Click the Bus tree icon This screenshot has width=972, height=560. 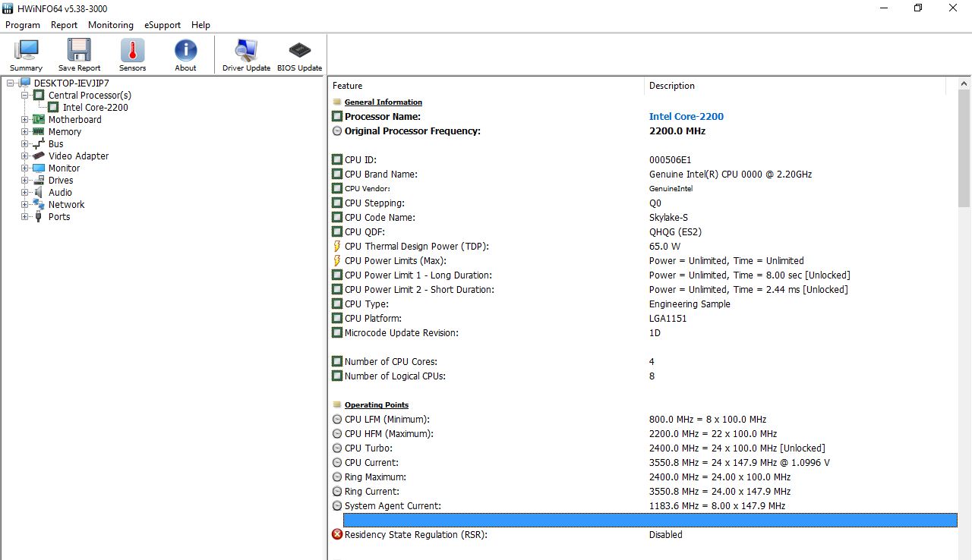[39, 143]
